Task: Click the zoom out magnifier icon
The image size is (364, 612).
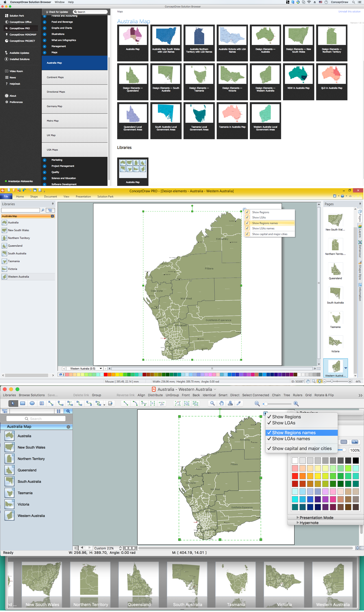Action: click(x=257, y=404)
